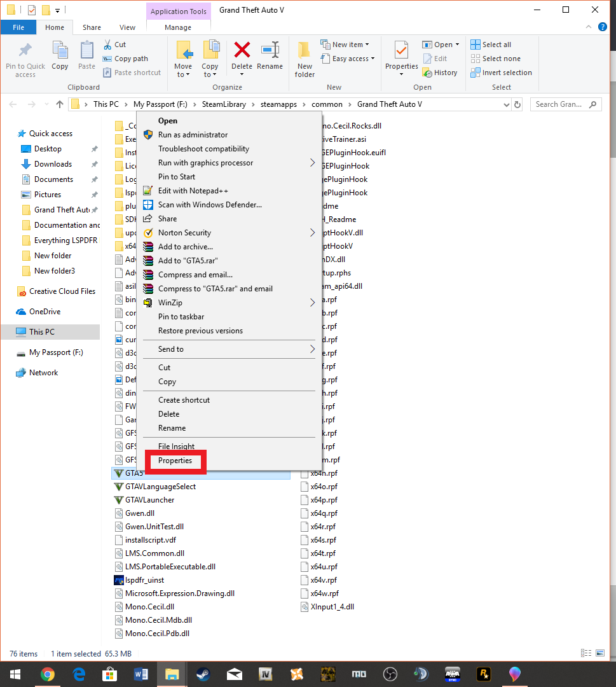Select Add to "GTA5.rar" menu item

coord(230,261)
